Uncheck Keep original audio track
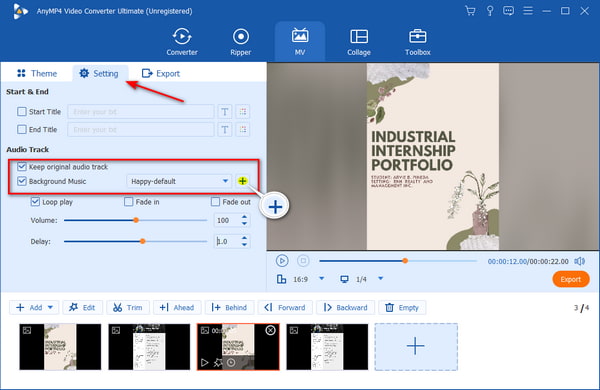Viewport: 600px width, 390px height. 22,166
